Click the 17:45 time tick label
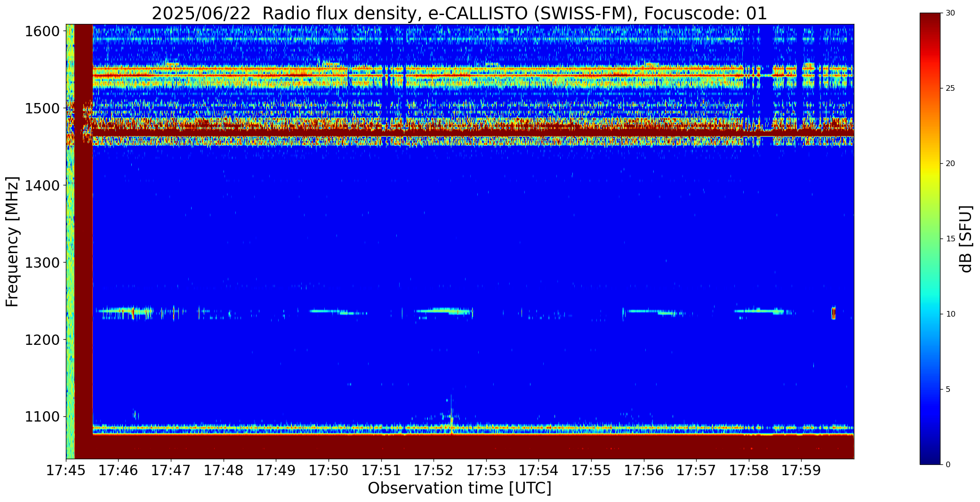The width and height of the screenshot is (980, 502). (x=66, y=470)
